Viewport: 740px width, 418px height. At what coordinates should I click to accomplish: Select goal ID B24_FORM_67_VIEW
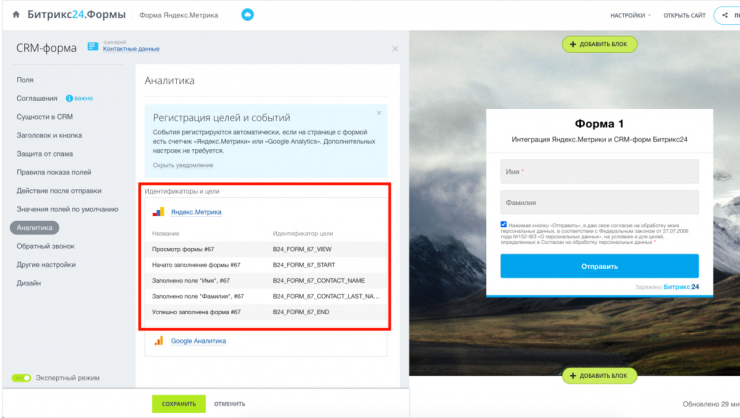(x=302, y=249)
